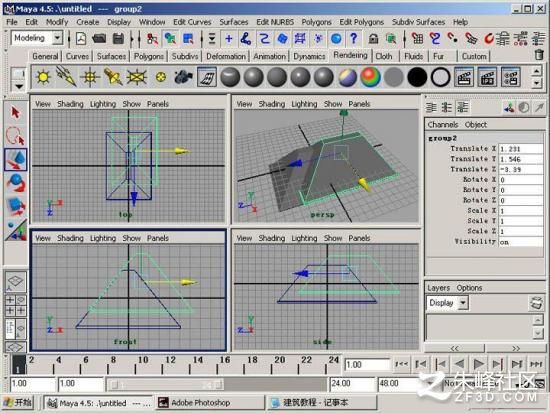Create a spot light from shelf
Image resolution: width=550 pixels, height=413 pixels.
coord(113,77)
